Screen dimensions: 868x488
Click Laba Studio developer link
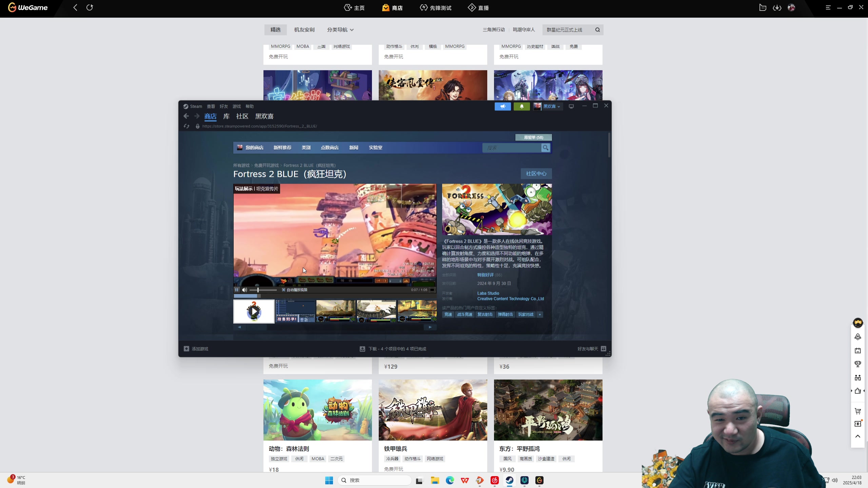coord(488,293)
